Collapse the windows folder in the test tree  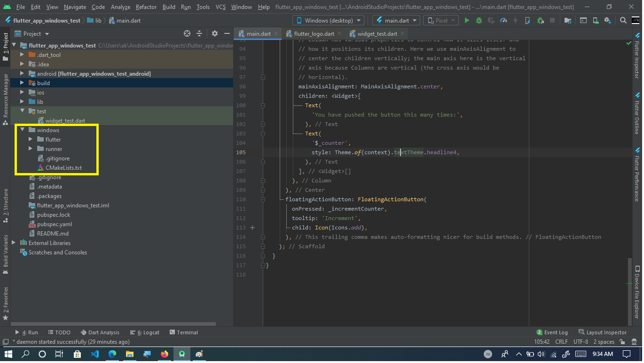click(x=22, y=129)
